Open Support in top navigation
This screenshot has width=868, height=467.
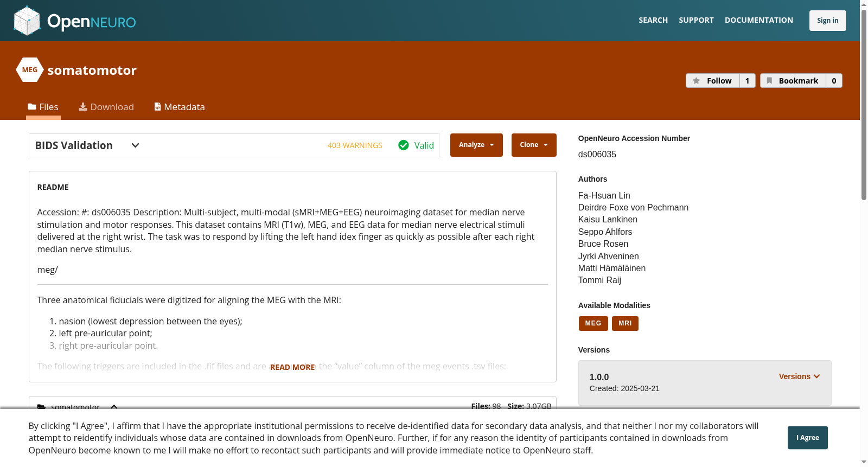[x=696, y=20]
